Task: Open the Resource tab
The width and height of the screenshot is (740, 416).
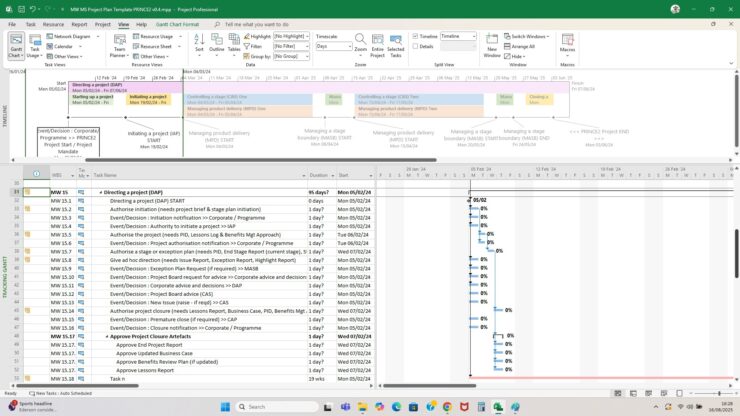Action: coord(53,24)
